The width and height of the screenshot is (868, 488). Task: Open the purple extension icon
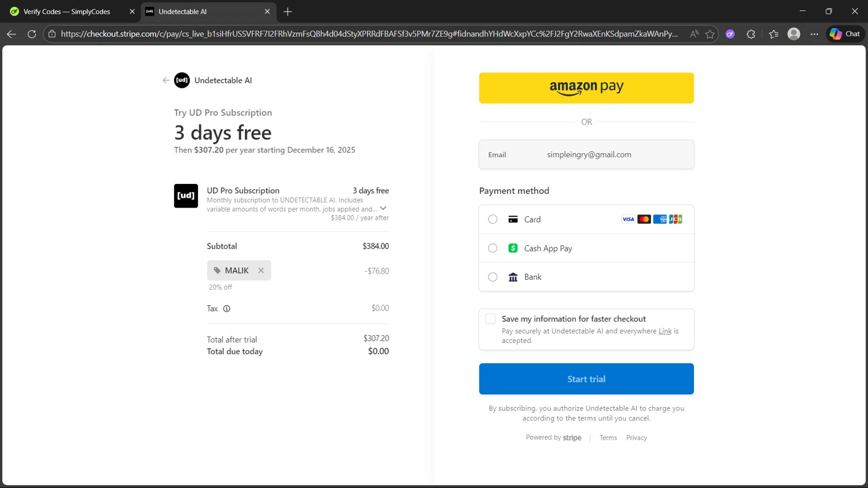point(730,34)
